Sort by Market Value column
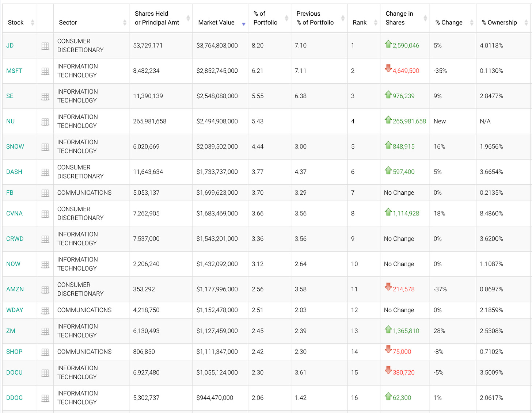The height and width of the screenshot is (413, 532). pos(220,18)
